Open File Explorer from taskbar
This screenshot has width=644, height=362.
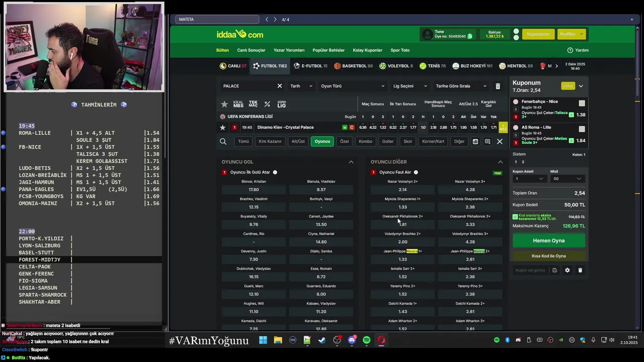click(278, 340)
